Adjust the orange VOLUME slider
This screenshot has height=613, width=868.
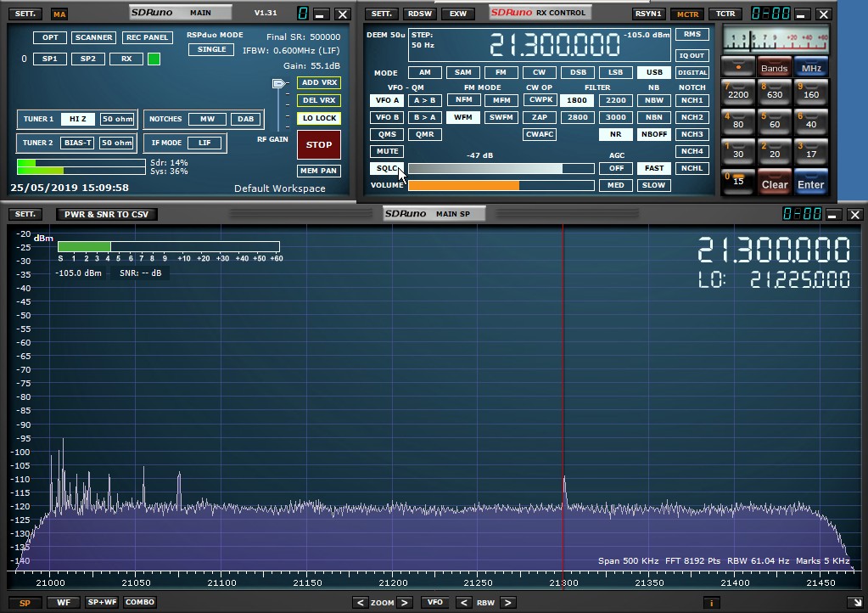point(501,185)
